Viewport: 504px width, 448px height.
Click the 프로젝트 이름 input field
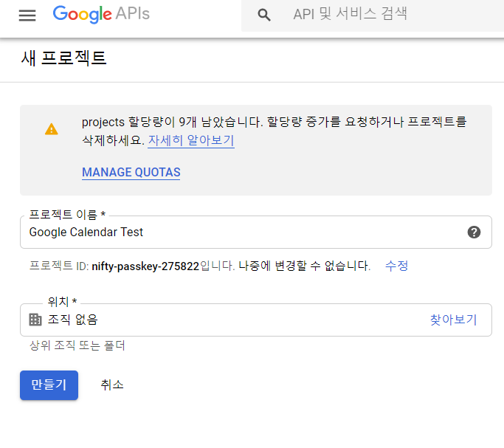coord(256,232)
